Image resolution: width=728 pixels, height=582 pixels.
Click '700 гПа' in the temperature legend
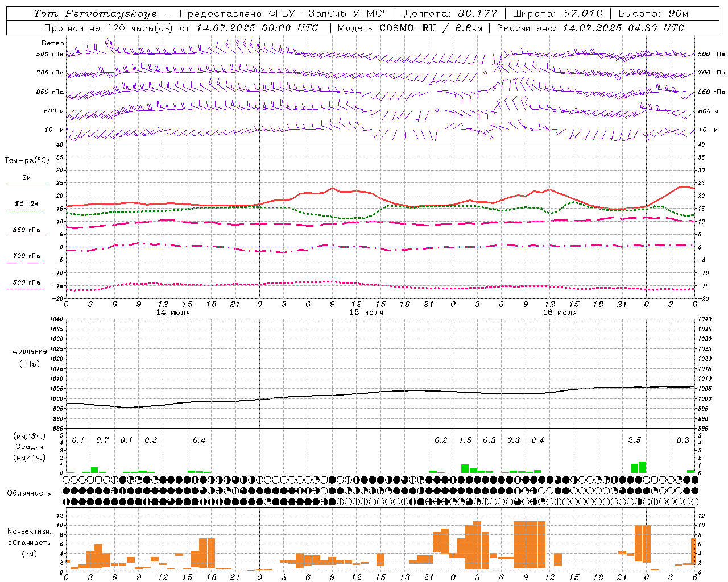27,256
